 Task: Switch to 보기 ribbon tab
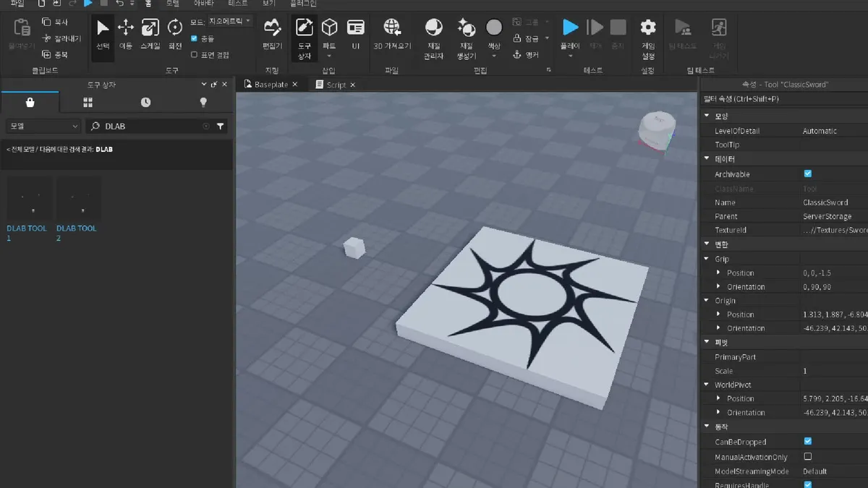click(269, 4)
